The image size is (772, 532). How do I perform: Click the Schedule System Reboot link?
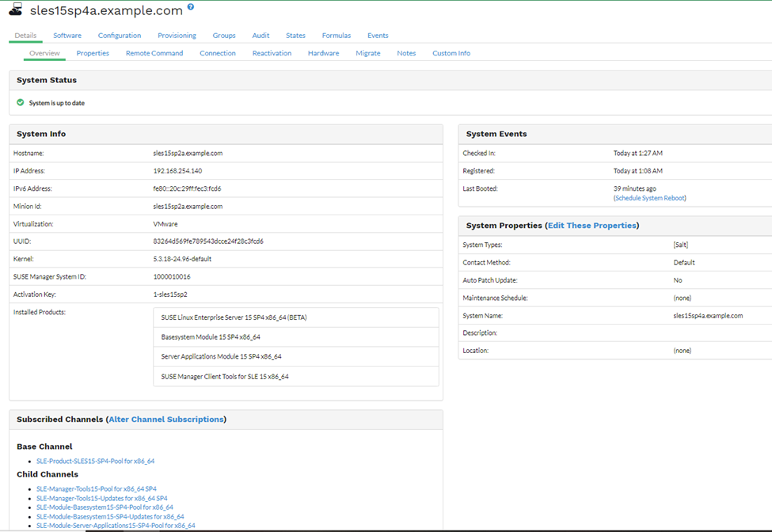650,198
